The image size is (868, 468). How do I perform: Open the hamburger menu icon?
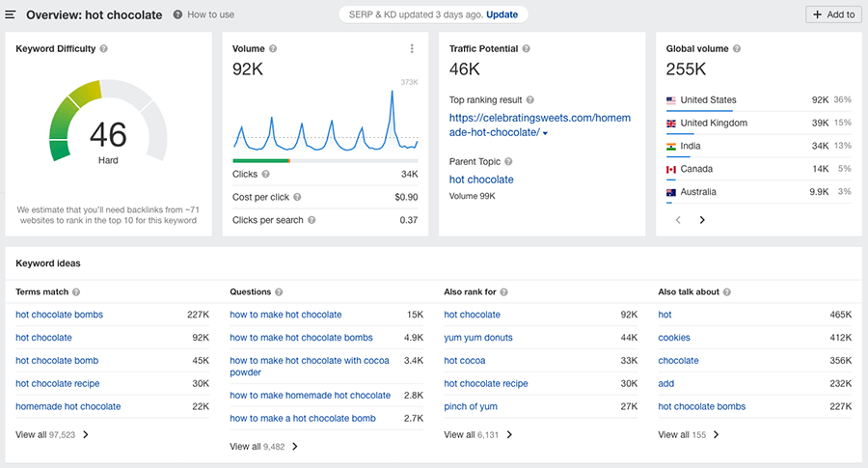pos(10,14)
